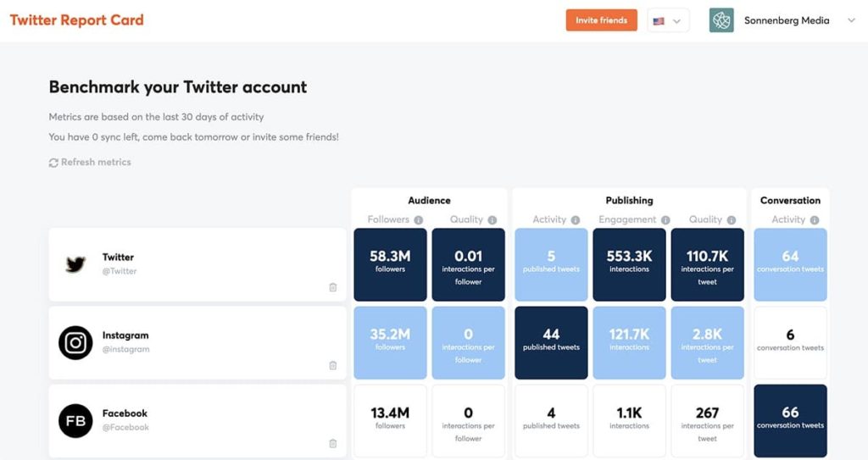
Task: Open info tooltip for Conversation Activity
Action: [815, 220]
